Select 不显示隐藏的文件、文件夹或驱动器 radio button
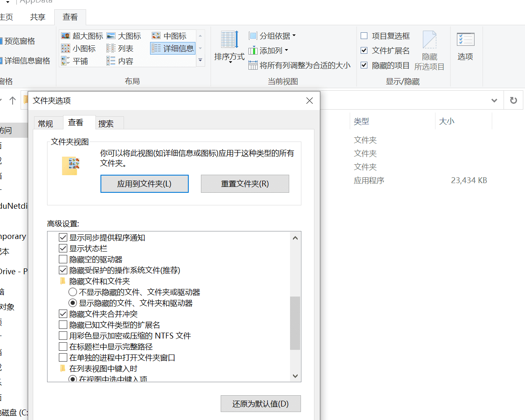This screenshot has height=420, width=525. [73, 292]
